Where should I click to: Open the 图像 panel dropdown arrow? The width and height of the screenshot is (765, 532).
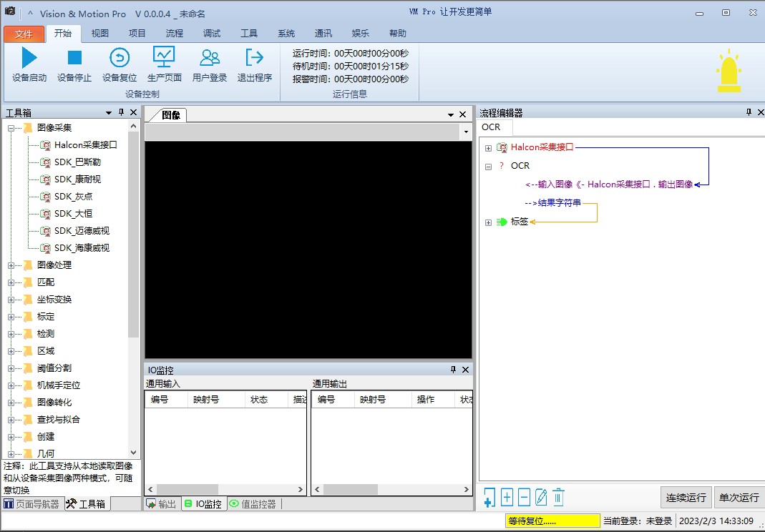[451, 115]
